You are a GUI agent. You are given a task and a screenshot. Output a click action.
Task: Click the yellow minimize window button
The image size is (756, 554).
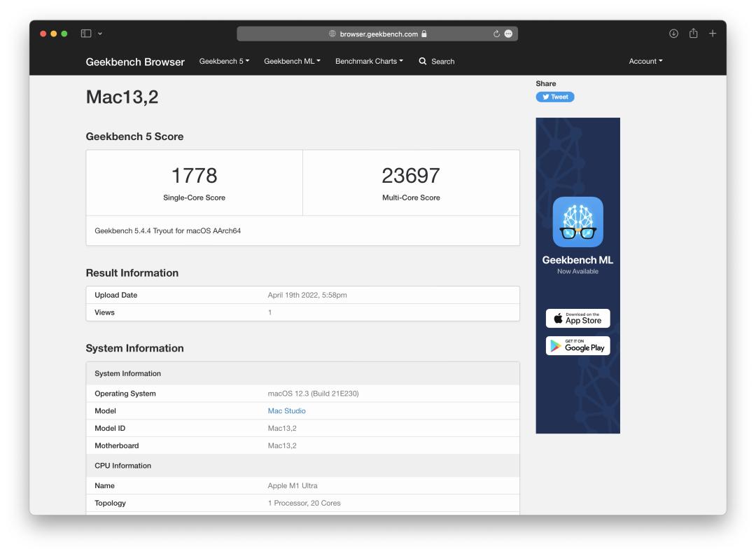pyautogui.click(x=53, y=34)
